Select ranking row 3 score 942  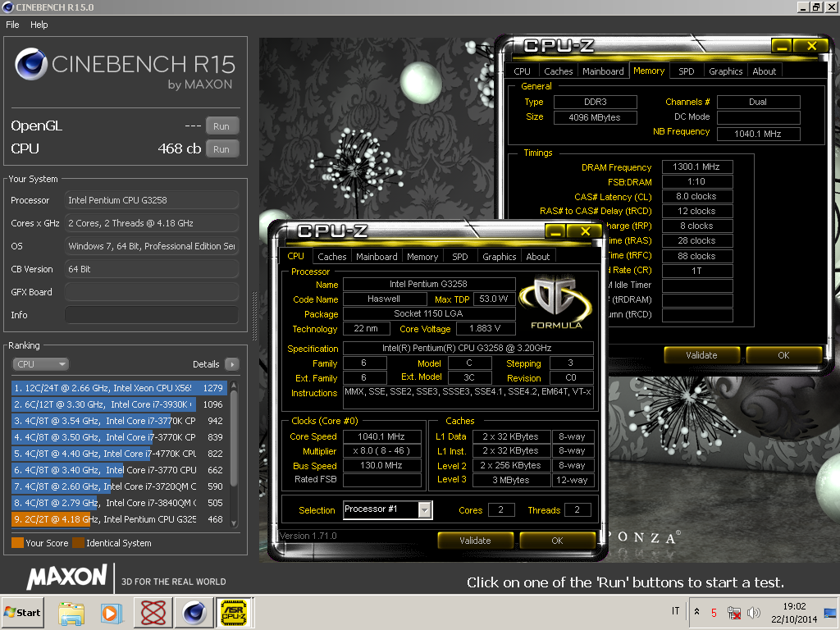point(119,421)
